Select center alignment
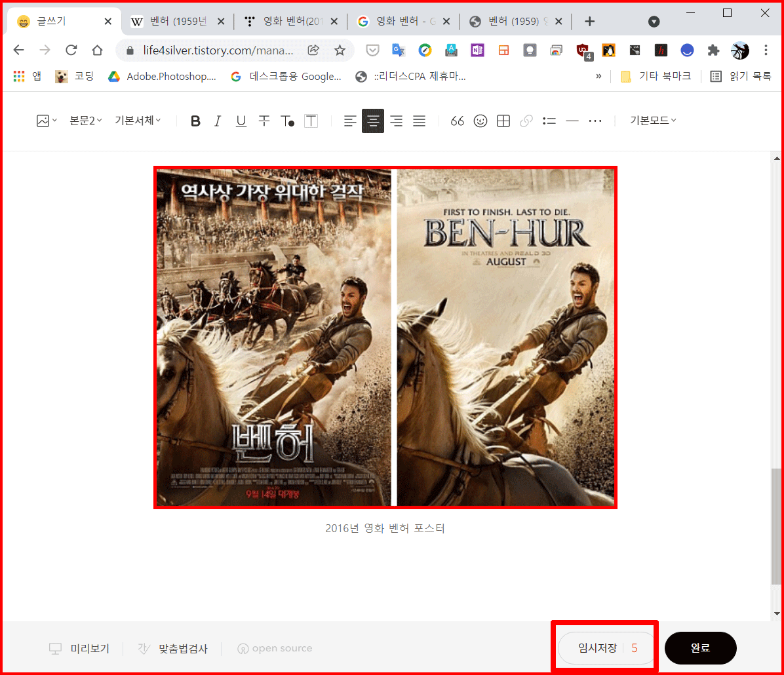The height and width of the screenshot is (675, 784). point(373,121)
